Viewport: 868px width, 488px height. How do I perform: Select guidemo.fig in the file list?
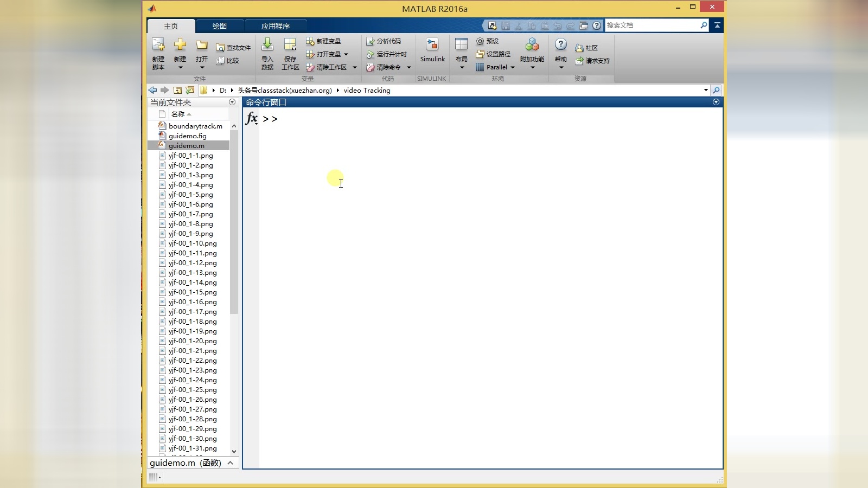[x=187, y=136]
